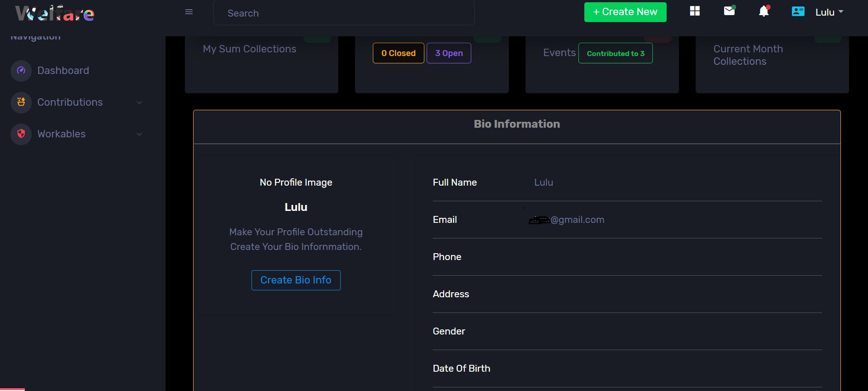
Task: Click the 0 Closed badge
Action: coord(398,53)
